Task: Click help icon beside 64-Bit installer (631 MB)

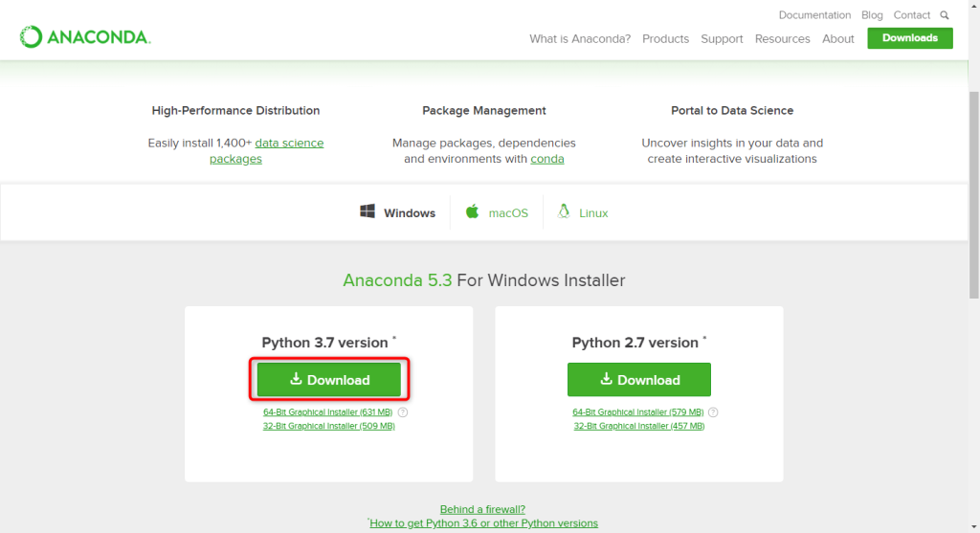Action: pos(403,412)
